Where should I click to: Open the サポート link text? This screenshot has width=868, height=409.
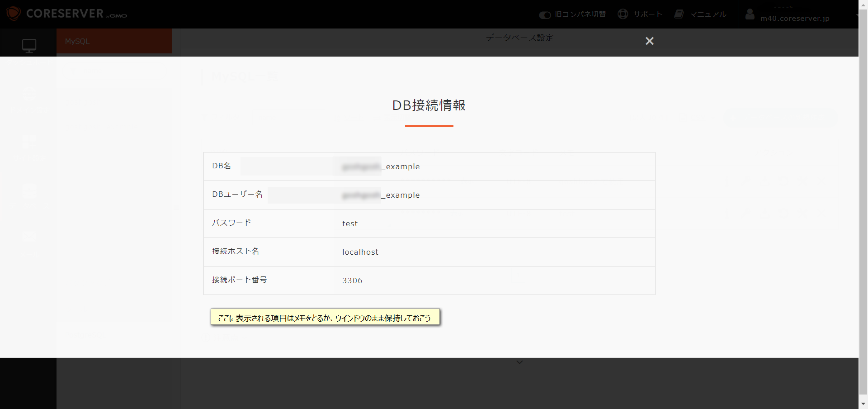pyautogui.click(x=647, y=14)
